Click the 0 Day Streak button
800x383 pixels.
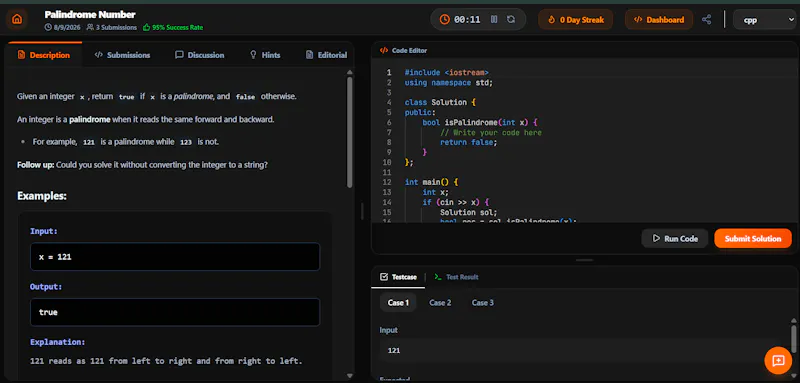(576, 20)
